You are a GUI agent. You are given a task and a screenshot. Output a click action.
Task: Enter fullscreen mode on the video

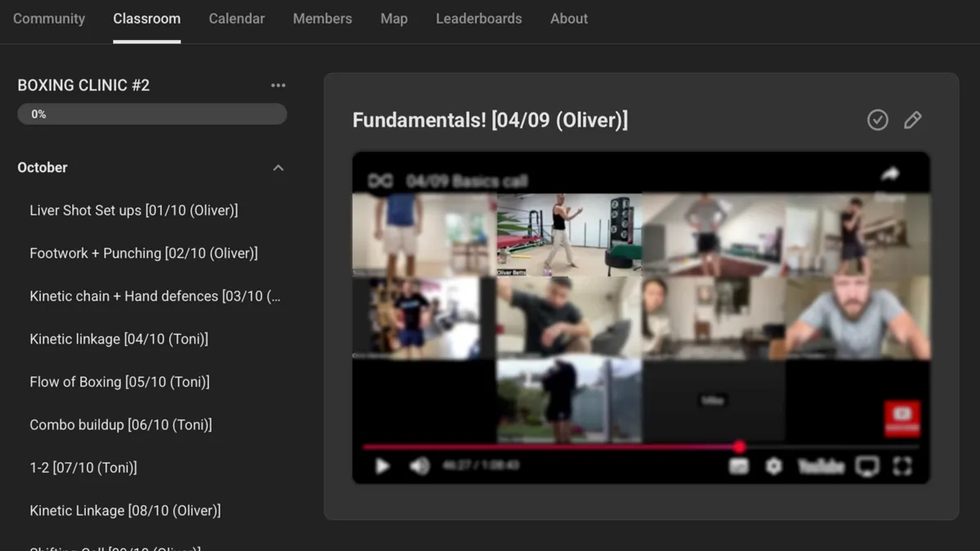902,466
